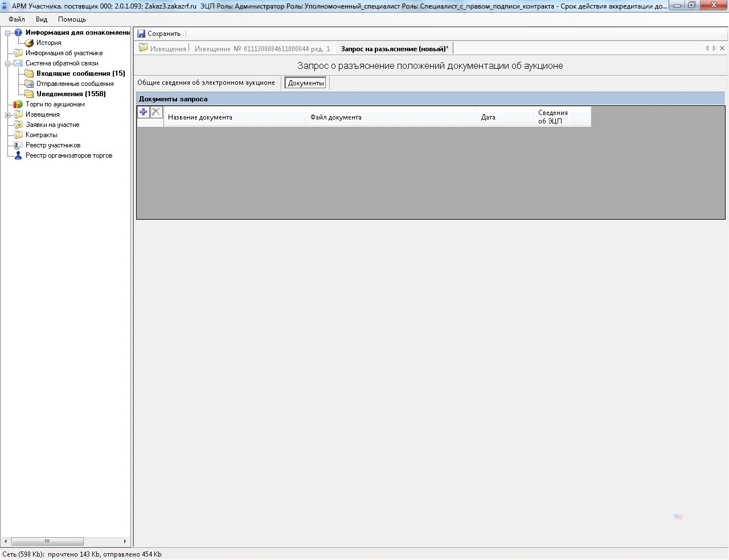Collapse Информация для ознакомления tree node

[8, 33]
